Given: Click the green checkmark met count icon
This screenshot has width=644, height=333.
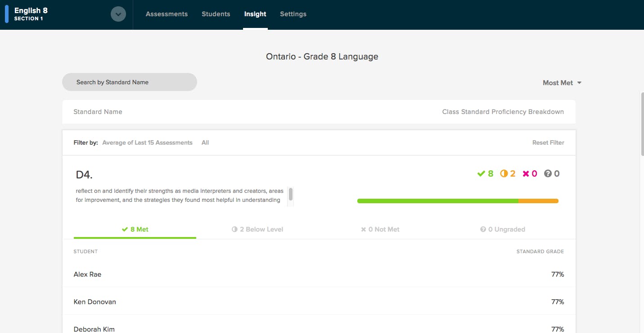Looking at the screenshot, I should [x=481, y=173].
